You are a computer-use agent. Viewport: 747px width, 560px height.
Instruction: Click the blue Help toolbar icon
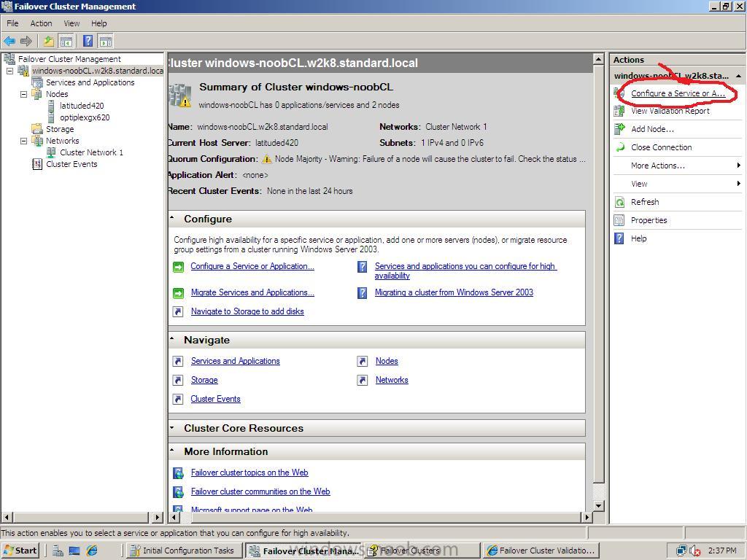(x=88, y=41)
